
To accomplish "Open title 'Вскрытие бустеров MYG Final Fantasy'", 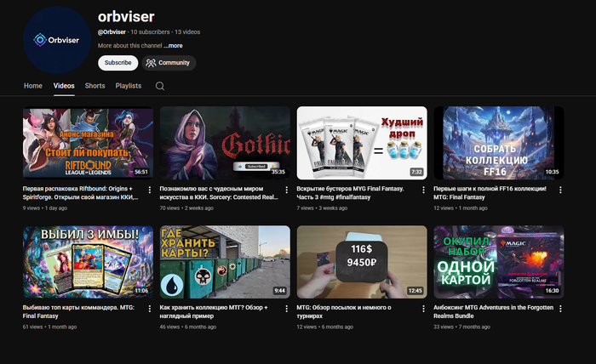I will (x=350, y=193).
